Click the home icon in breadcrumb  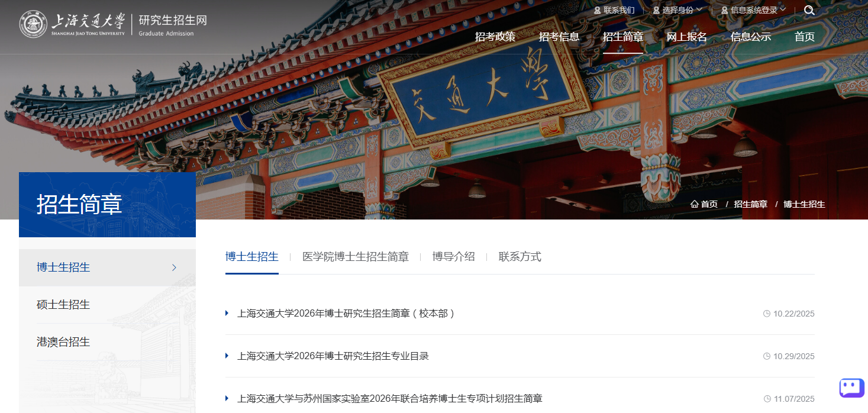(695, 204)
